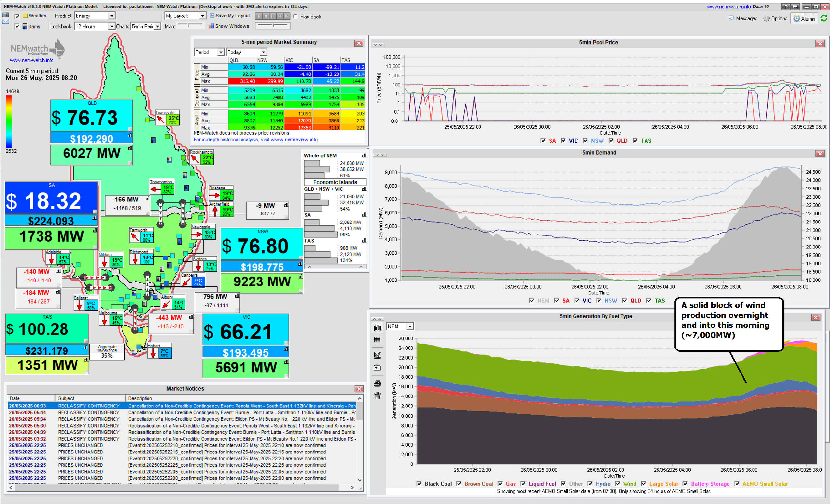Click chart icon on QLD price tile
830x504 pixels.
(130, 136)
